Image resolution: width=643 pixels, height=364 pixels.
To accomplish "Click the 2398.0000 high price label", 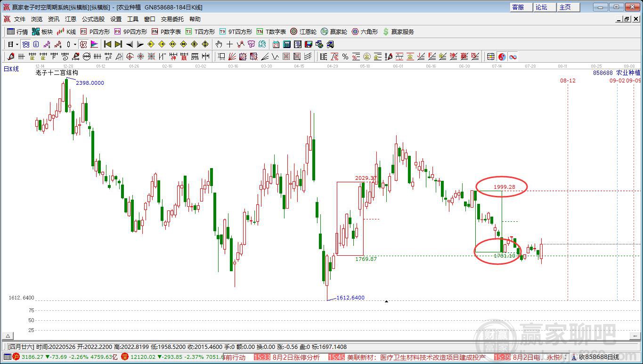I will click(90, 83).
